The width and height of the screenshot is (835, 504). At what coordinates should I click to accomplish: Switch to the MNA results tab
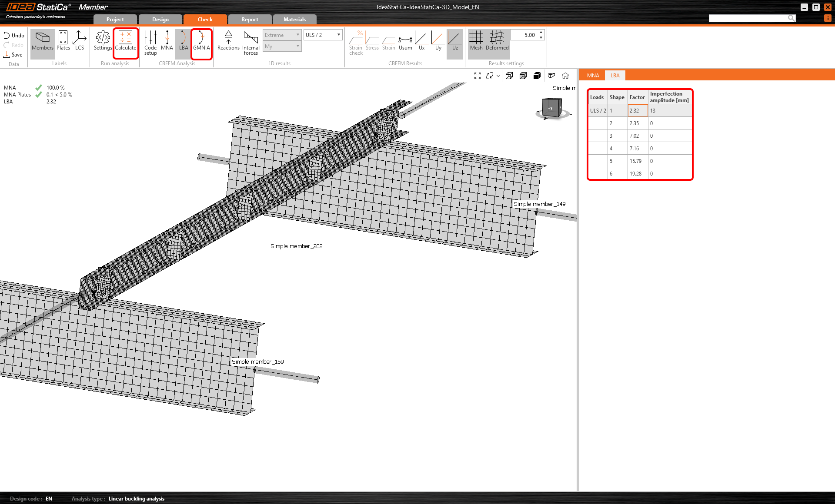(593, 76)
